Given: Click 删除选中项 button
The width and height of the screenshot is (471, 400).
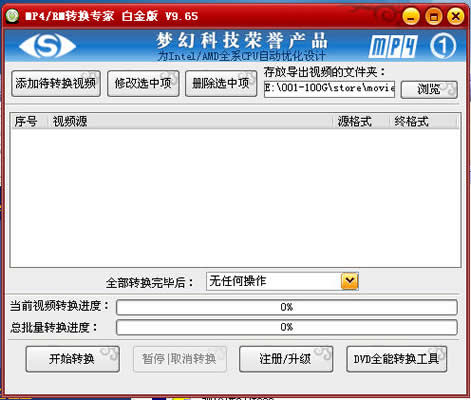Looking at the screenshot, I should point(221,84).
